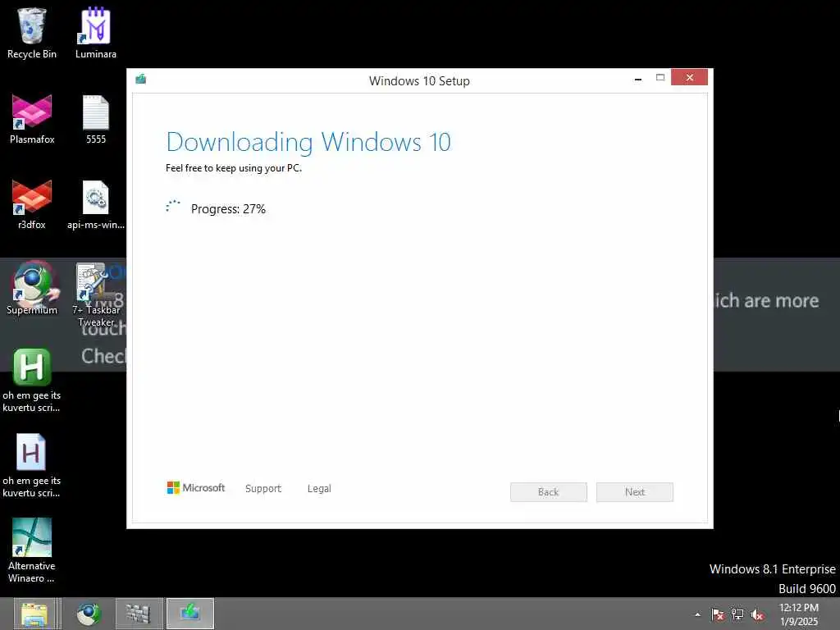Image resolution: width=840 pixels, height=630 pixels.
Task: Close the Windows 10 Setup window
Action: tap(689, 77)
